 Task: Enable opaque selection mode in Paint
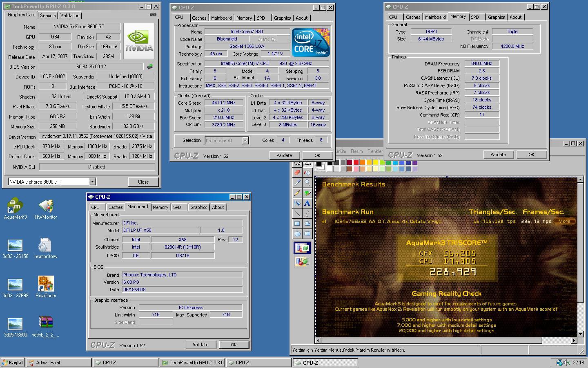click(302, 248)
